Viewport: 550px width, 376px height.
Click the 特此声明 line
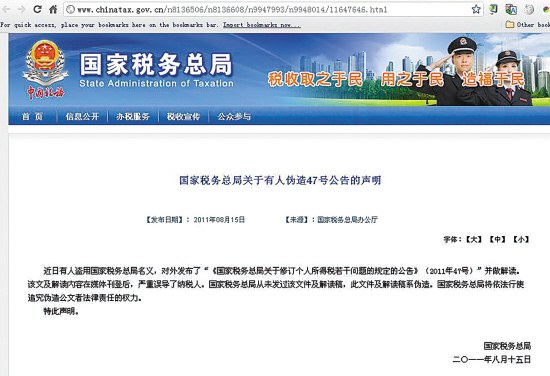coord(61,311)
